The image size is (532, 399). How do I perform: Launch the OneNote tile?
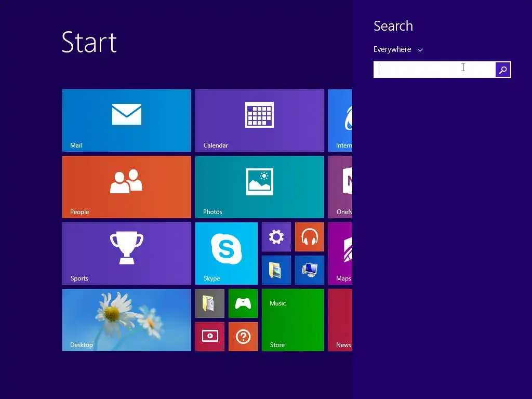point(340,187)
